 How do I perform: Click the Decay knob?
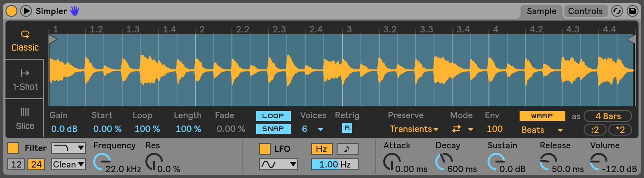[x=444, y=162]
